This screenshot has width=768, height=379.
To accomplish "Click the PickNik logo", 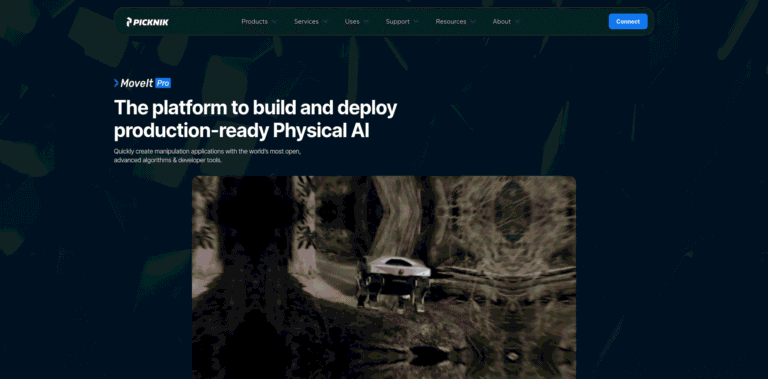I will pos(147,22).
